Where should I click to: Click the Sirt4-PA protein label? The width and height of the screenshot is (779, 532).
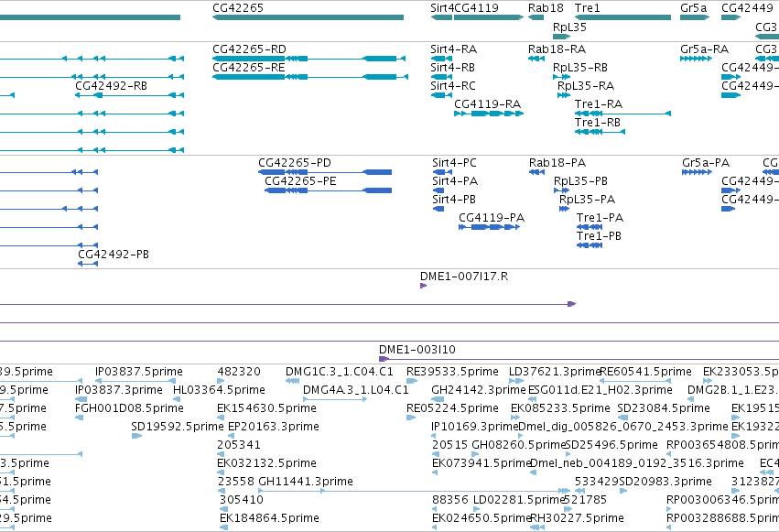tap(455, 181)
